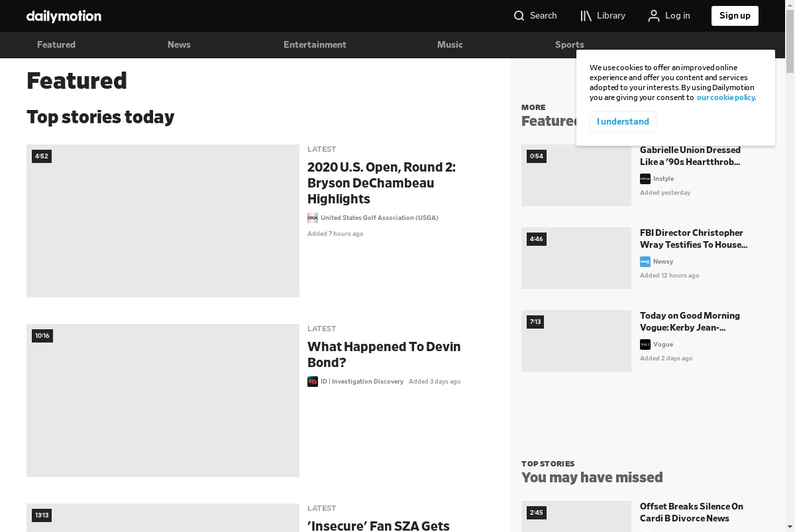
Task: Open the Instyle channel name
Action: coord(663,179)
